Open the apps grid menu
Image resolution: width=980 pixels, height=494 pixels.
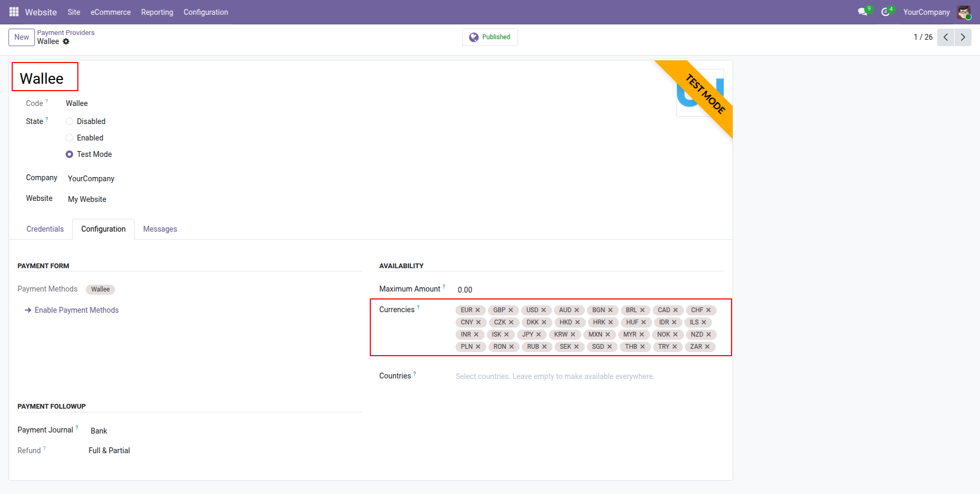coord(14,12)
